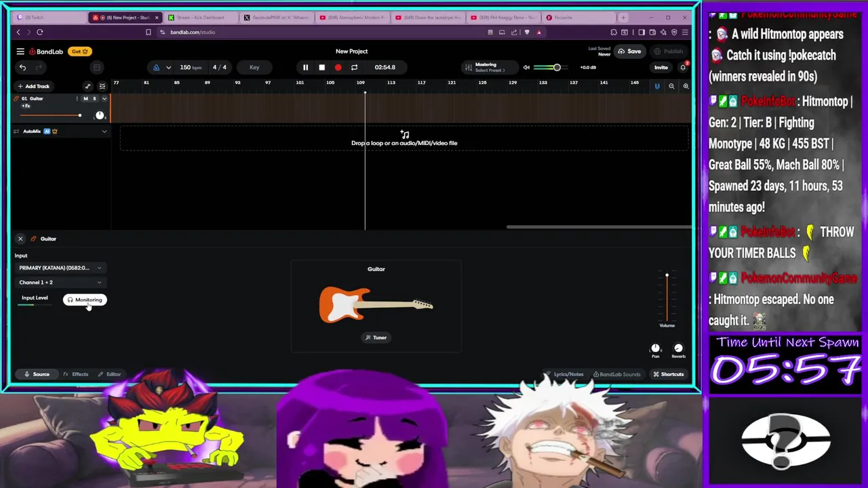Adjust the Guitar track pan knob

(x=100, y=116)
